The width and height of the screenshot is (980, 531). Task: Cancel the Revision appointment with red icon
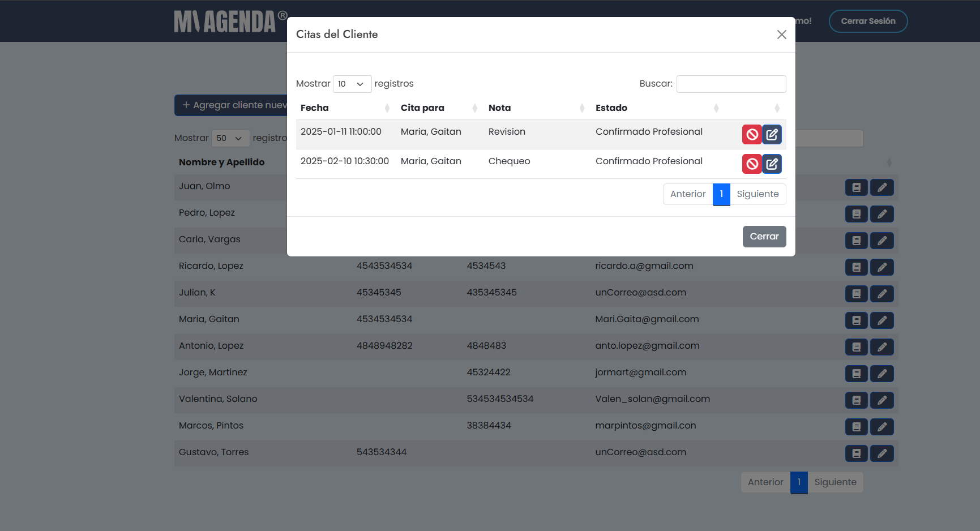(x=751, y=135)
